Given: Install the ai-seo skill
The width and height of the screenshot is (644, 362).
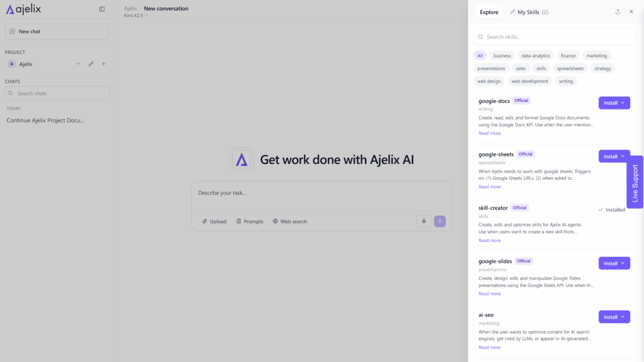Looking at the screenshot, I should [614, 317].
